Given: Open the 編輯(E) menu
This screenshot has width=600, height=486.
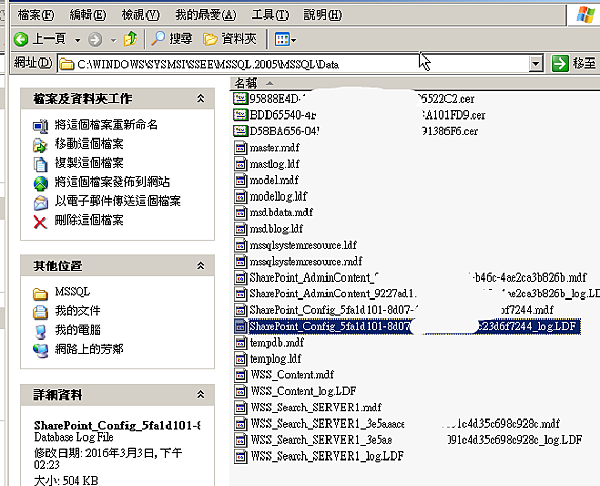Looking at the screenshot, I should point(88,15).
